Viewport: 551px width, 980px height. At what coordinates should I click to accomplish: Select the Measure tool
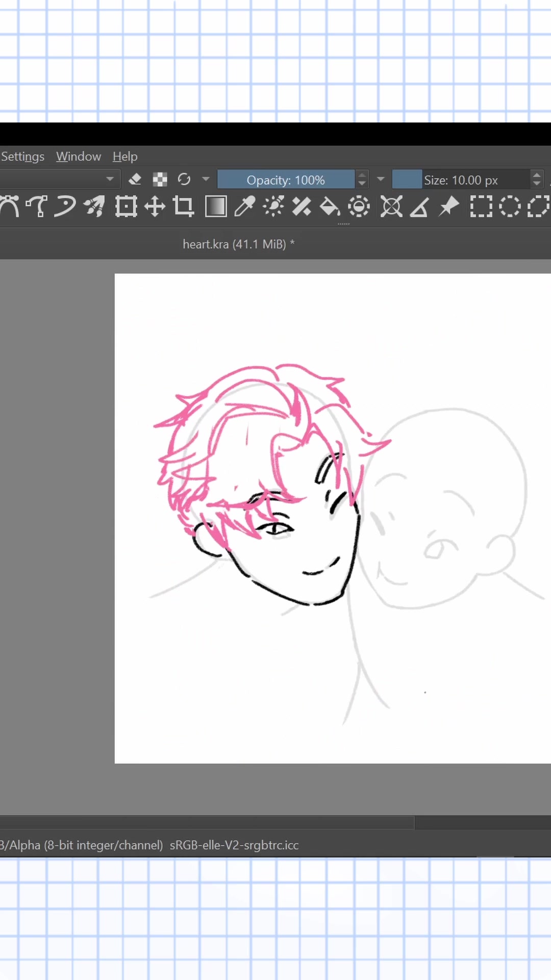pyautogui.click(x=419, y=207)
